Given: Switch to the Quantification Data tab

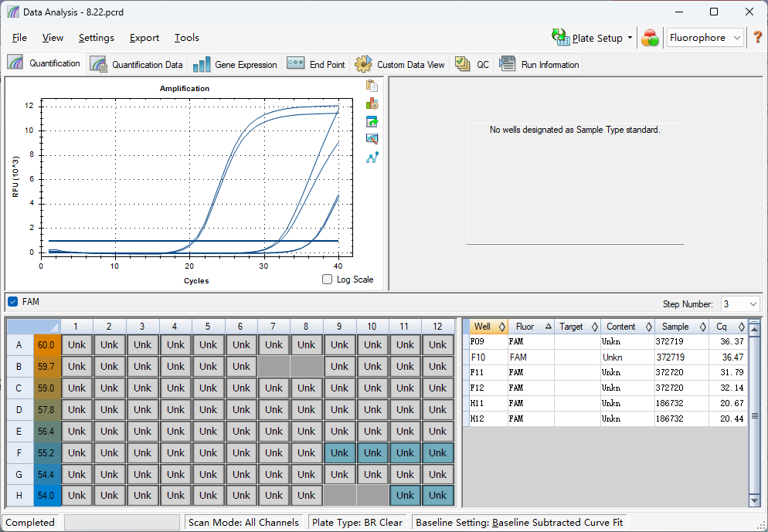Looking at the screenshot, I should tap(136, 65).
